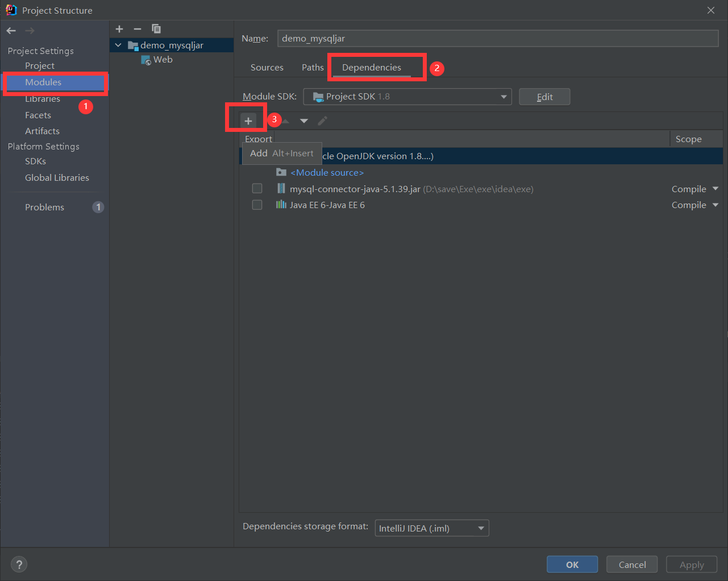Select the OpenJDK version 1.8 row
The height and width of the screenshot is (581, 728).
click(x=481, y=156)
